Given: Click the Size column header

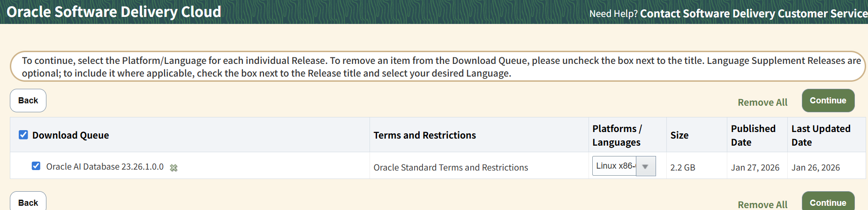Looking at the screenshot, I should 679,135.
